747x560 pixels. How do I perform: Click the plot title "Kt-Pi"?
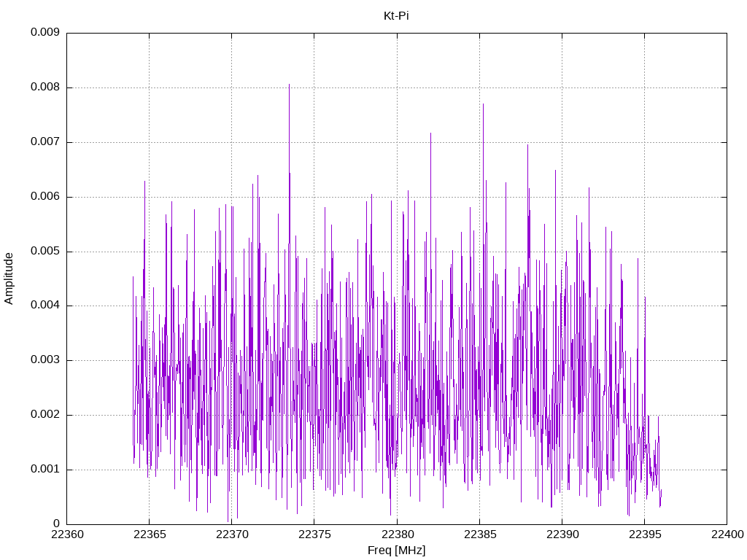[396, 16]
